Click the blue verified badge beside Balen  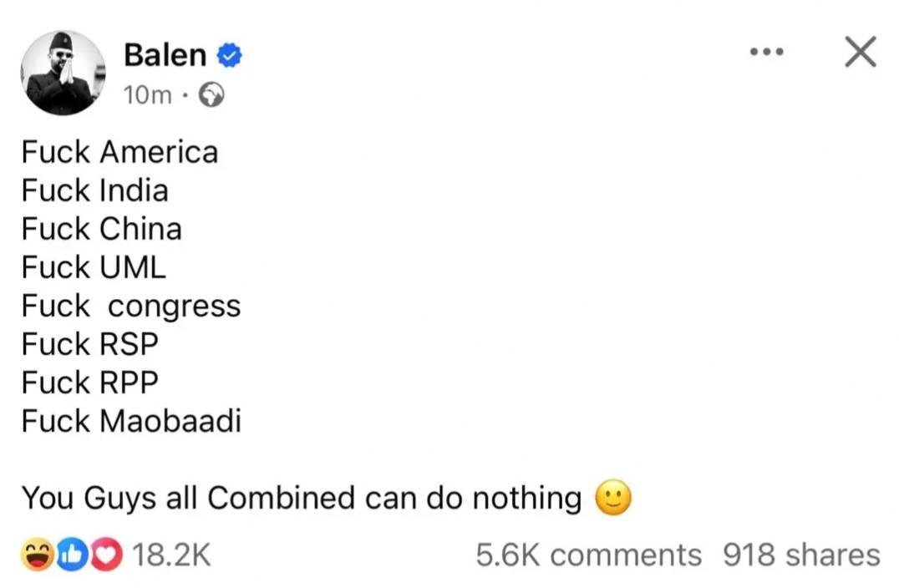(x=230, y=56)
